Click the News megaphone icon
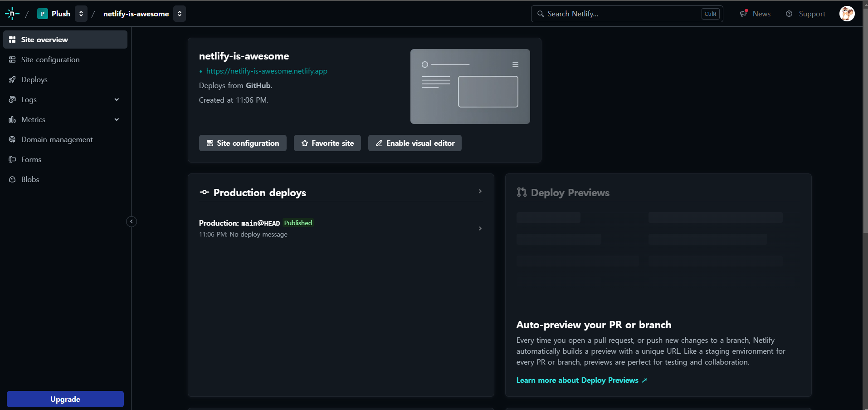Screen dimensions: 868x410 tap(744, 14)
